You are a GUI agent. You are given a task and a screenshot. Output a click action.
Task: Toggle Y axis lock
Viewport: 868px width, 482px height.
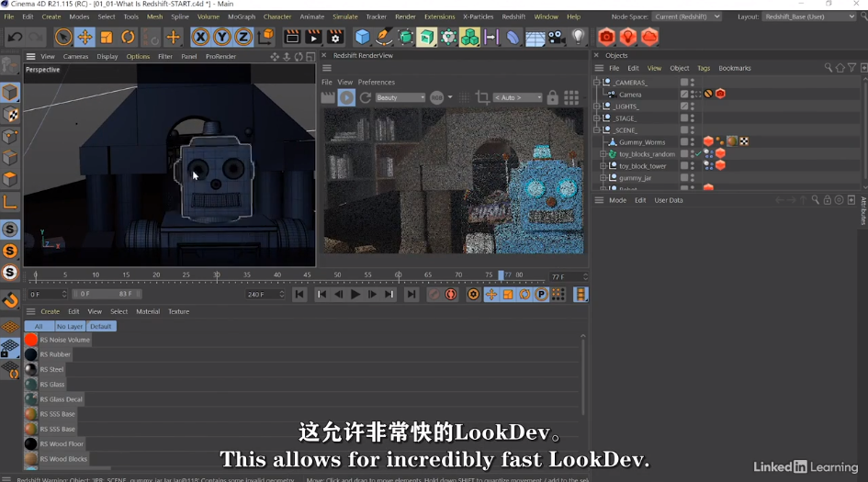coord(222,37)
